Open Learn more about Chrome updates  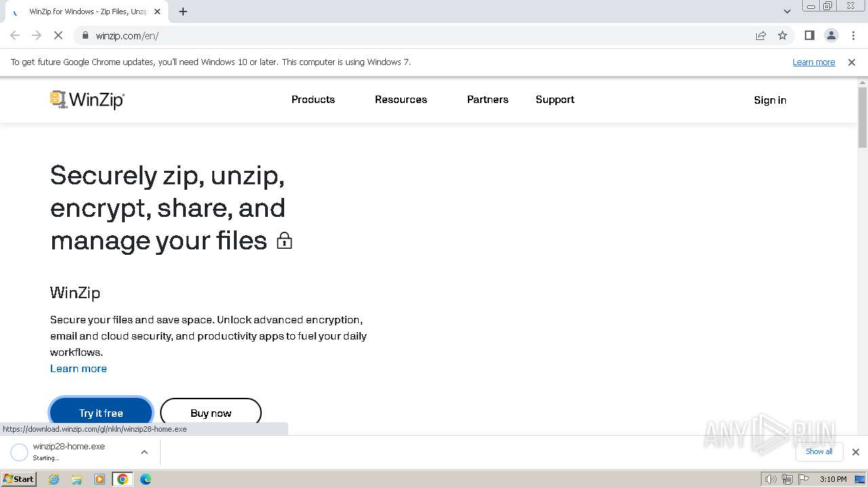pyautogui.click(x=814, y=62)
